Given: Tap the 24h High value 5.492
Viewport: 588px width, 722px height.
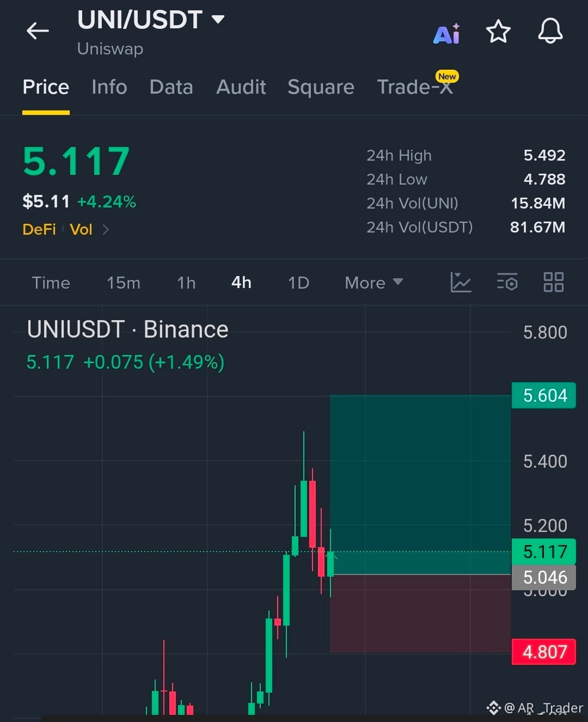Looking at the screenshot, I should click(x=544, y=156).
